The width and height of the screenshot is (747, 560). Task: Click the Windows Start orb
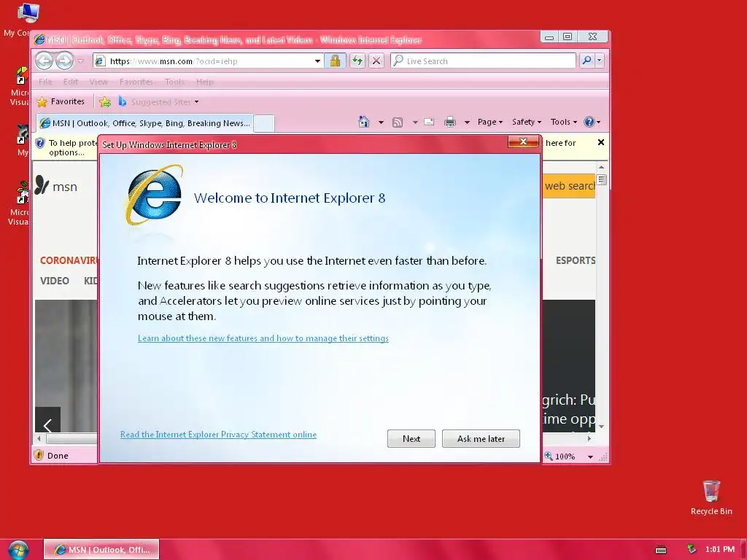(x=18, y=550)
